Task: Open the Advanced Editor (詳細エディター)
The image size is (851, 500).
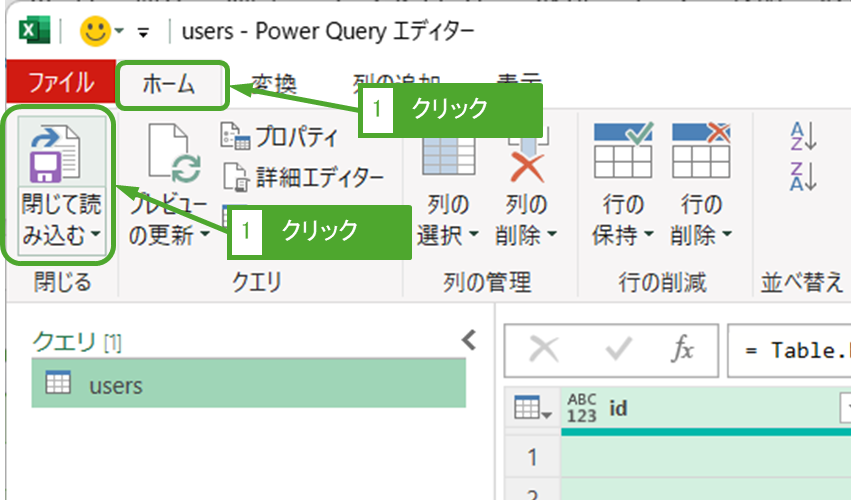Action: point(303,177)
